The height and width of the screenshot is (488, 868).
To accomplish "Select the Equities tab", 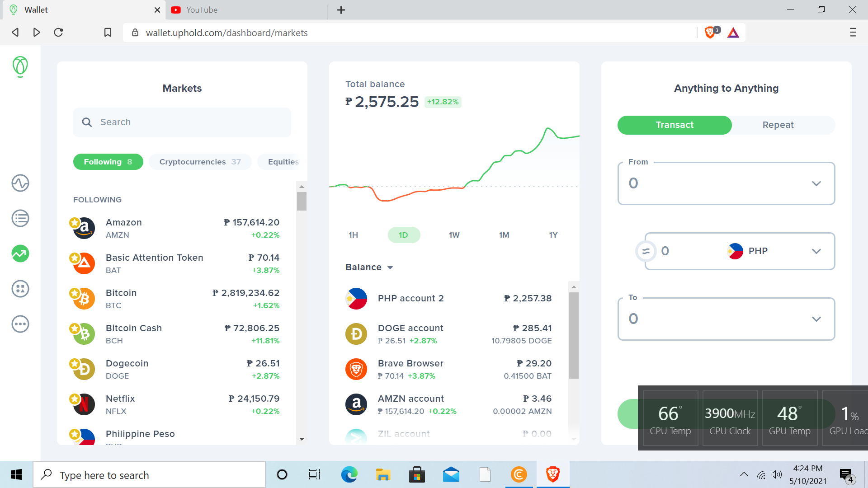I will tap(283, 162).
